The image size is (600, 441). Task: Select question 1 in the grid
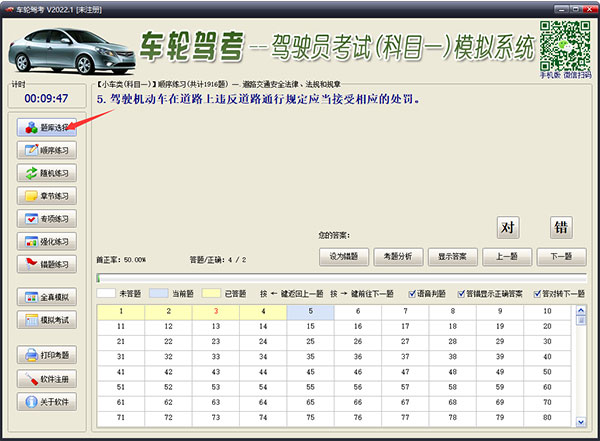(121, 312)
